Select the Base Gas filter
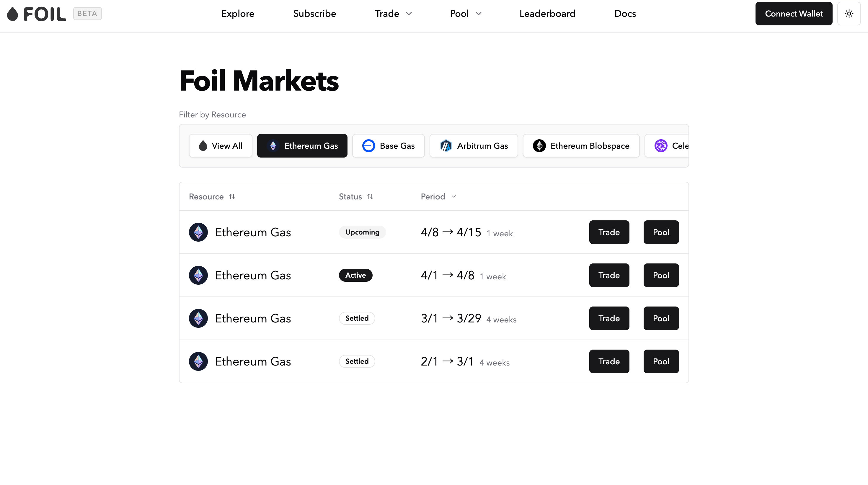Screen dimensions: 868x485 click(388, 146)
